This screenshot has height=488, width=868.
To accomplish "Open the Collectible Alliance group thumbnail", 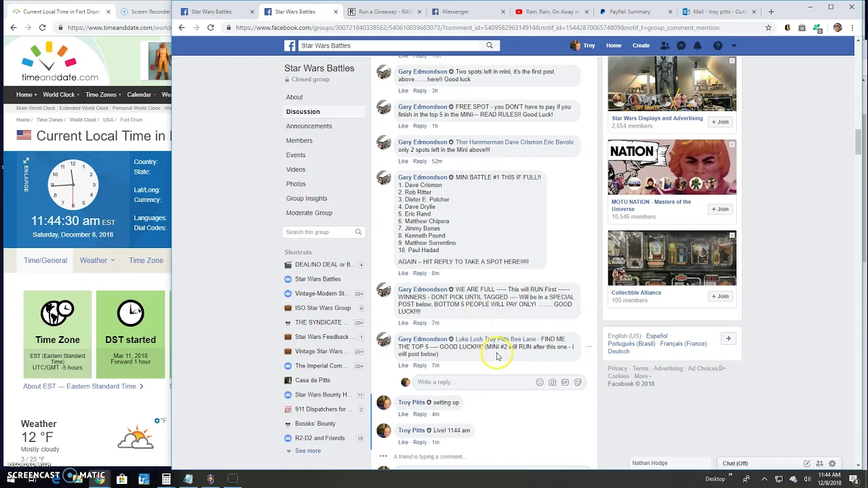I will pyautogui.click(x=672, y=258).
